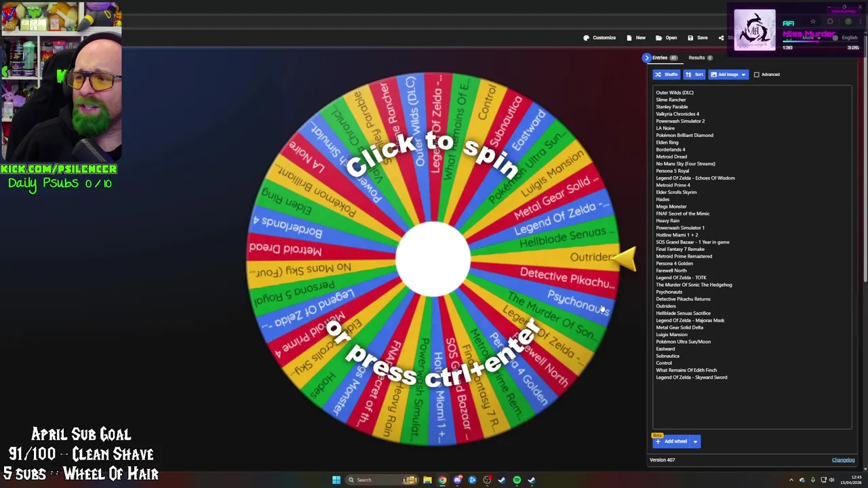Click the 'Version 407' label
The image size is (868, 488).
pos(662,460)
